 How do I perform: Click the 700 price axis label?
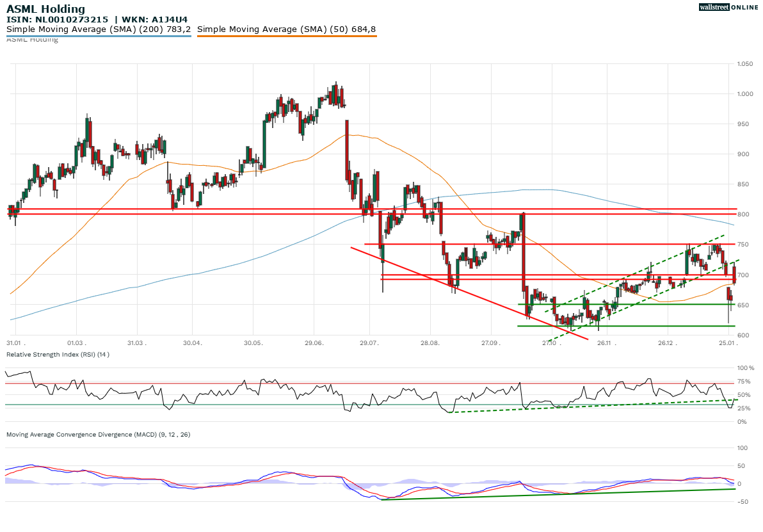[743, 275]
